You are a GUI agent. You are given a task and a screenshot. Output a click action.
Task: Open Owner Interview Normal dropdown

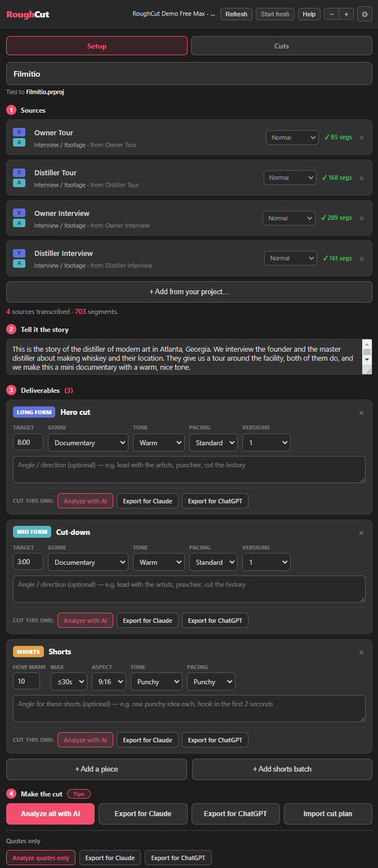tap(289, 218)
